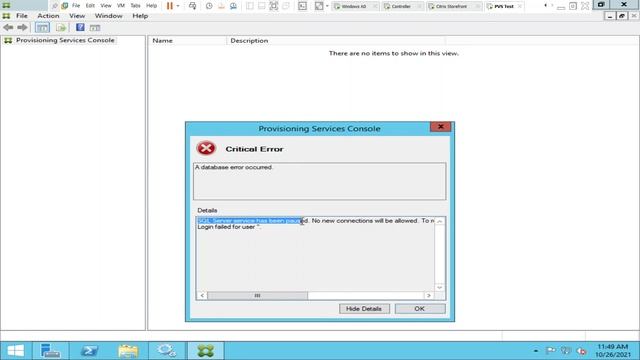Click Send Ctrl+Alt+Del VMware toolbar icon

point(192,6)
